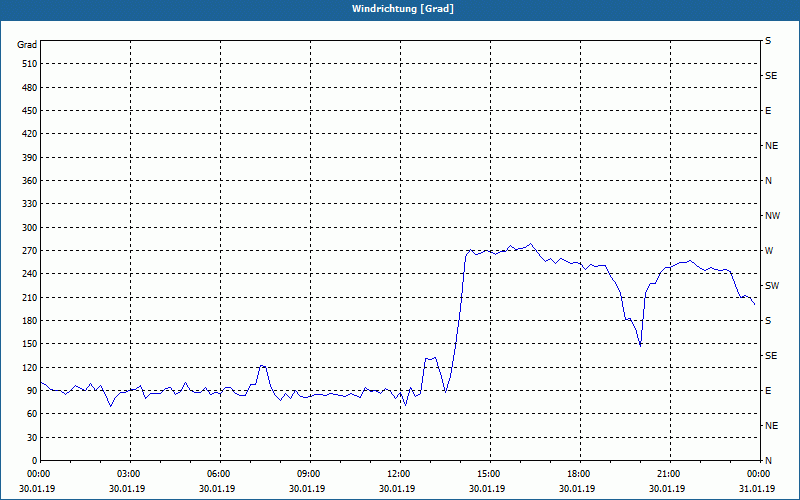Viewport: 800px width, 500px height.
Task: Select the NE compass label on the 390 gridline
Action: coord(771,146)
